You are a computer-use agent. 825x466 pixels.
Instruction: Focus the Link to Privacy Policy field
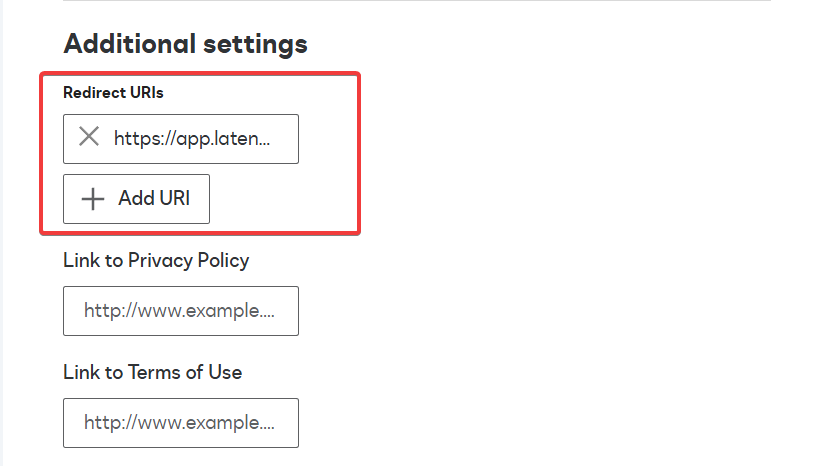pos(181,311)
